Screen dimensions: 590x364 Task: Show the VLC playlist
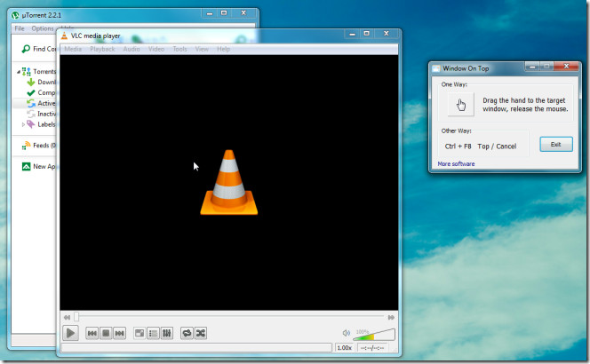coord(153,333)
